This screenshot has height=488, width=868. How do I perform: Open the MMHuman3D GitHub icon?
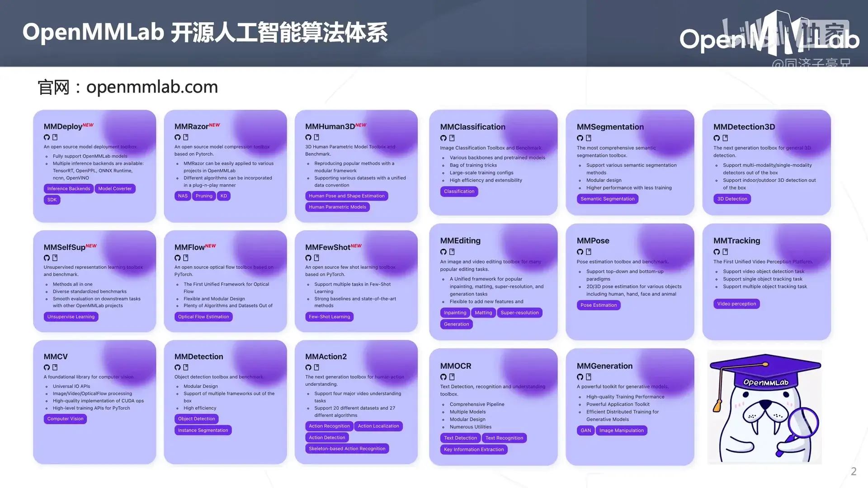click(308, 137)
